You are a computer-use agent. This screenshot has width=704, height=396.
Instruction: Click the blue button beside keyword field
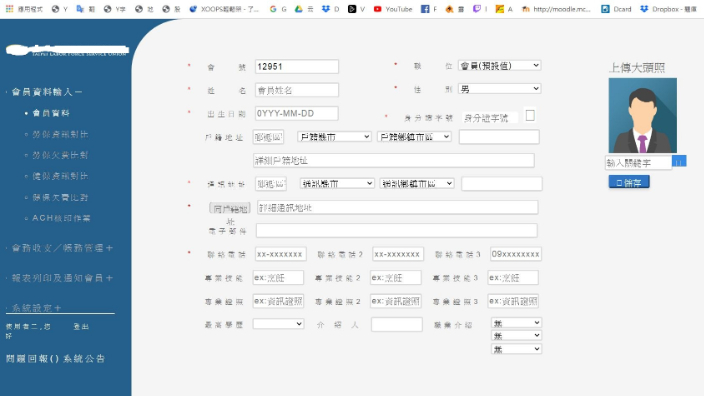click(679, 161)
